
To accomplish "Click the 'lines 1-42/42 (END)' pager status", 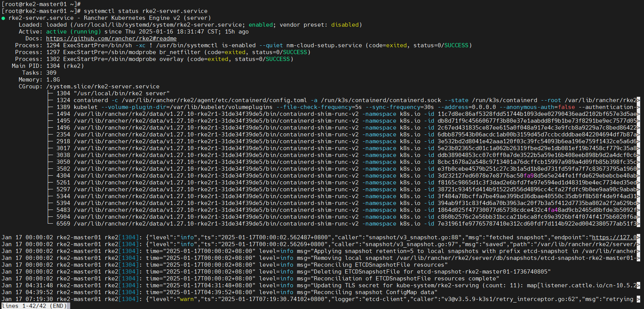I will [x=34, y=306].
